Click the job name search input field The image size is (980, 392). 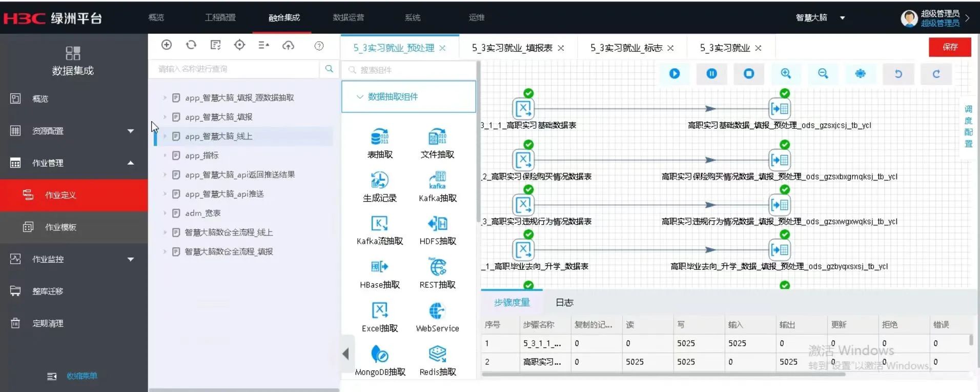tap(234, 69)
